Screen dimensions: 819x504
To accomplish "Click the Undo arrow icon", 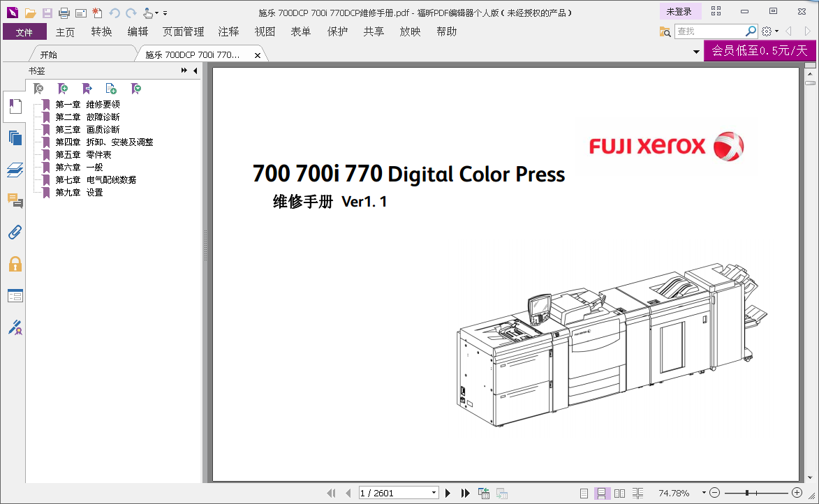I will pos(115,13).
